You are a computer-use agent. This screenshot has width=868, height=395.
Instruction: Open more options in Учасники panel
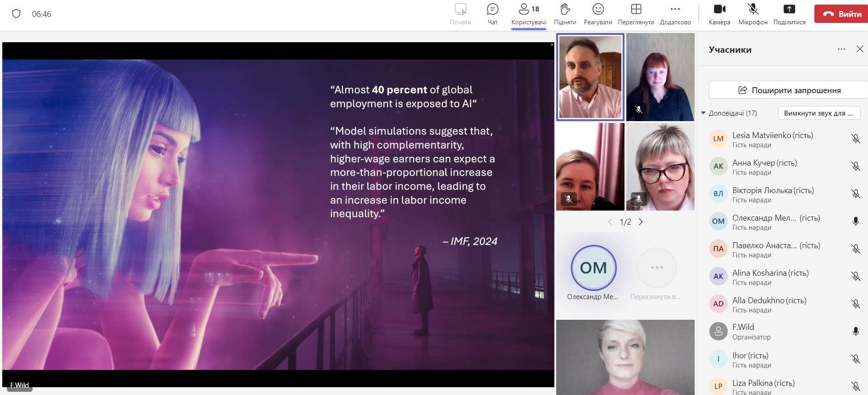pyautogui.click(x=841, y=49)
